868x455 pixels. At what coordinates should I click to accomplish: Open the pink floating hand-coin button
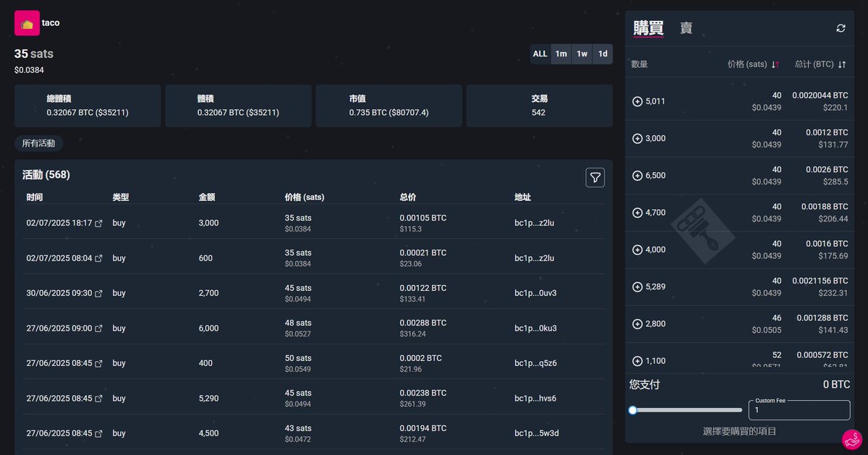852,439
